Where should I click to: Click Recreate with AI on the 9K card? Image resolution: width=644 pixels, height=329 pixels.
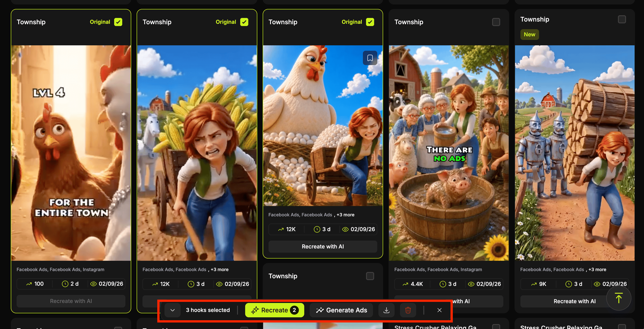575,301
